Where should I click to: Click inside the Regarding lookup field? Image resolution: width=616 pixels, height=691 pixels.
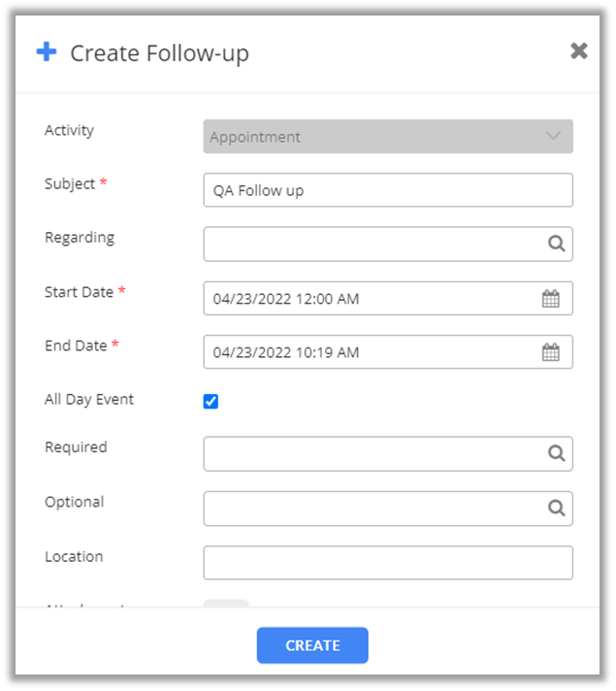click(x=373, y=245)
